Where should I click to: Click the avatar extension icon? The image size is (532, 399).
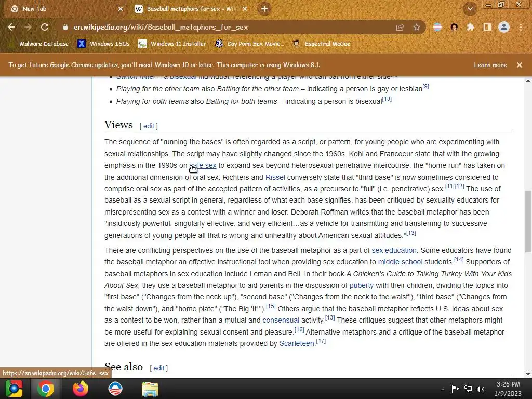click(x=454, y=27)
